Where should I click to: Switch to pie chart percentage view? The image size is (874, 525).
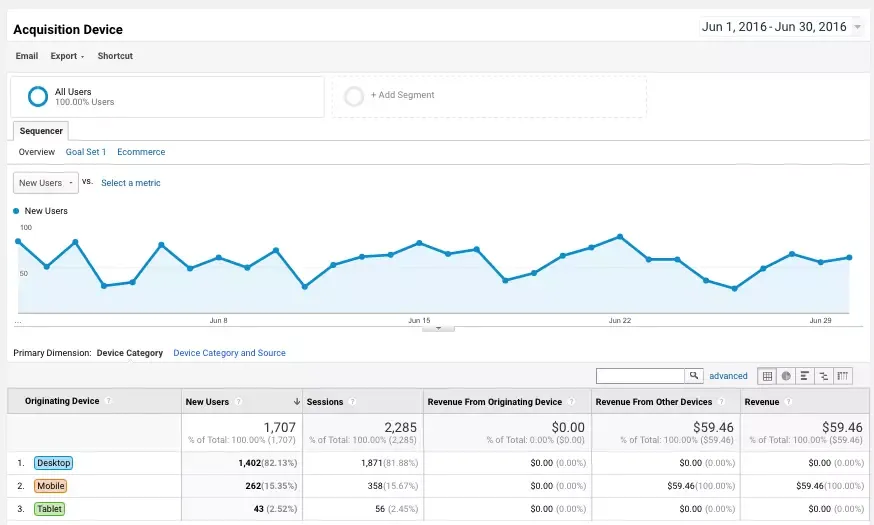(x=786, y=376)
